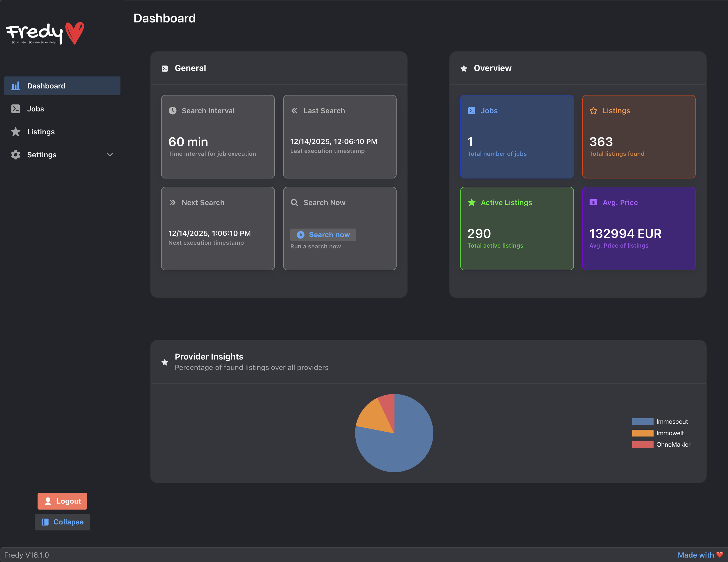This screenshot has height=562, width=728.
Task: Click the Provider Insights star icon
Action: (165, 362)
